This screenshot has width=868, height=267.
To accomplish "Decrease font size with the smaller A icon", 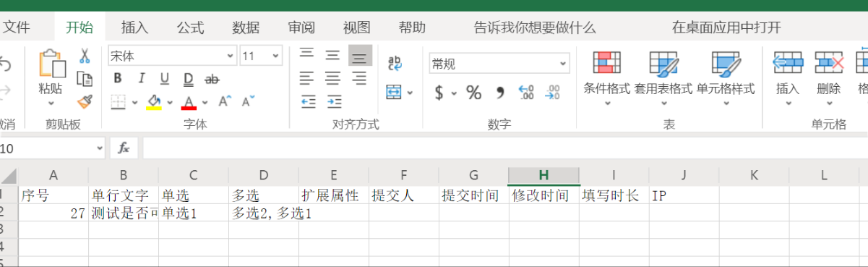I will [x=248, y=101].
